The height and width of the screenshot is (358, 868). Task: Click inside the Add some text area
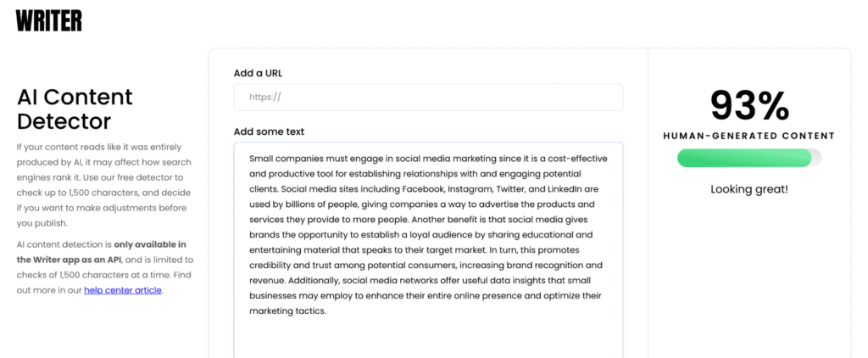428,249
